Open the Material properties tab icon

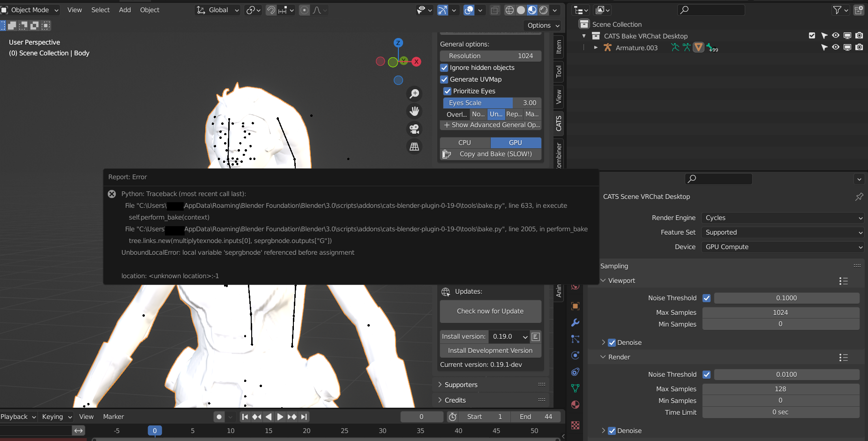(575, 404)
